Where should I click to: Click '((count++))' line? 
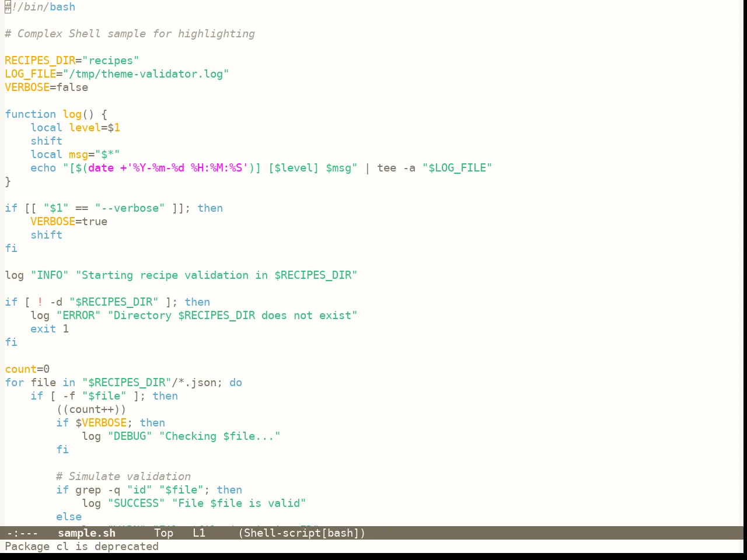coord(91,409)
